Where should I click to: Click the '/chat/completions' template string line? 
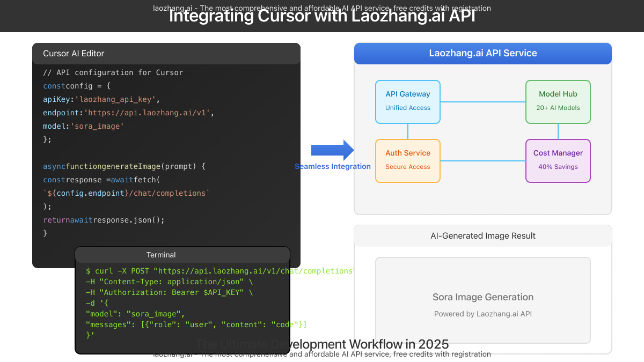(127, 193)
